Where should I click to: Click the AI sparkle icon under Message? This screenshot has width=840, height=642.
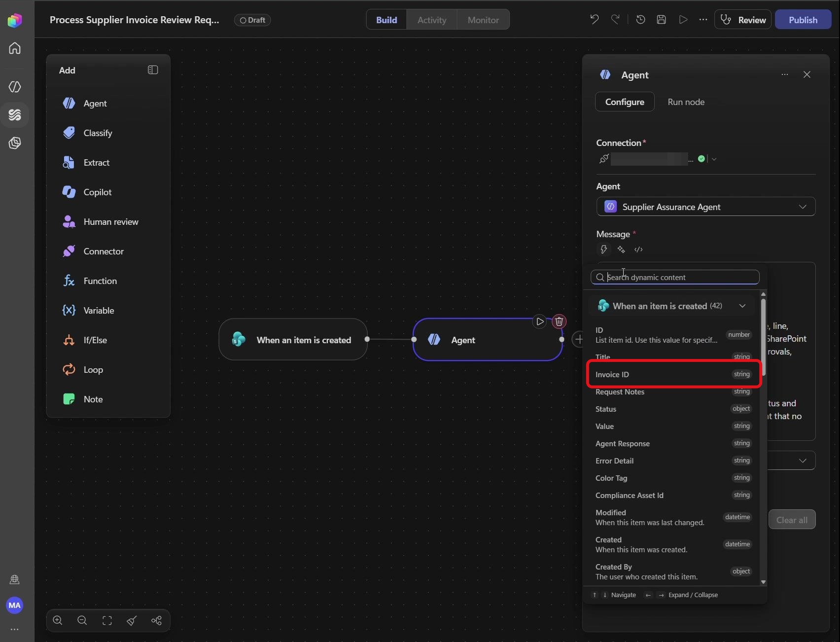(621, 250)
